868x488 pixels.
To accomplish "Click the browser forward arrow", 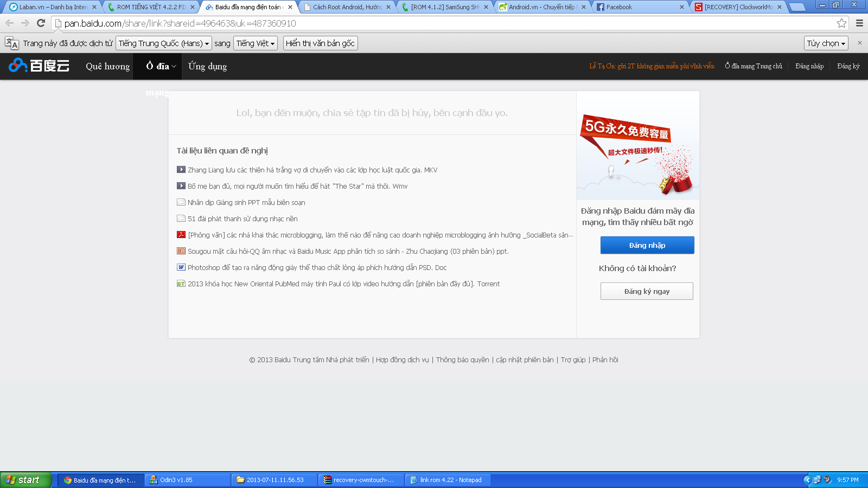I will 25,23.
